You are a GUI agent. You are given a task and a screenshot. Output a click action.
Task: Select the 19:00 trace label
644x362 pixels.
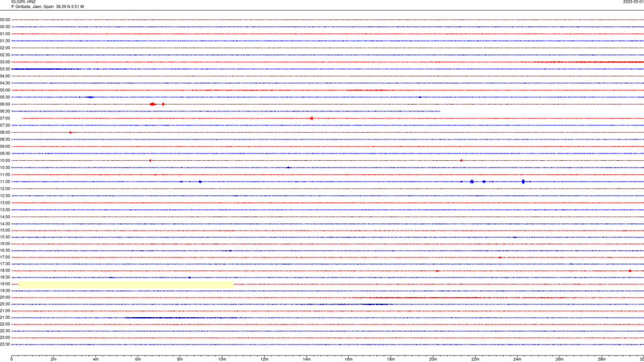coord(5,284)
